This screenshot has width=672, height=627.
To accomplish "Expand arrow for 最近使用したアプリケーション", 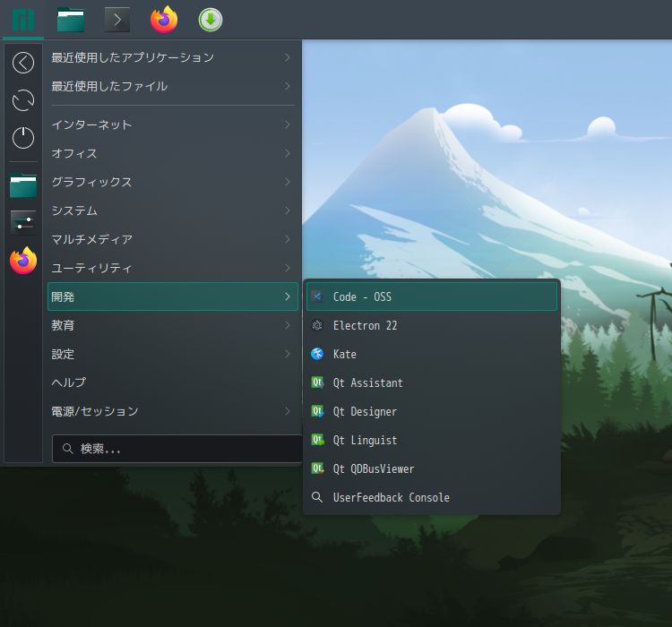I will click(288, 57).
